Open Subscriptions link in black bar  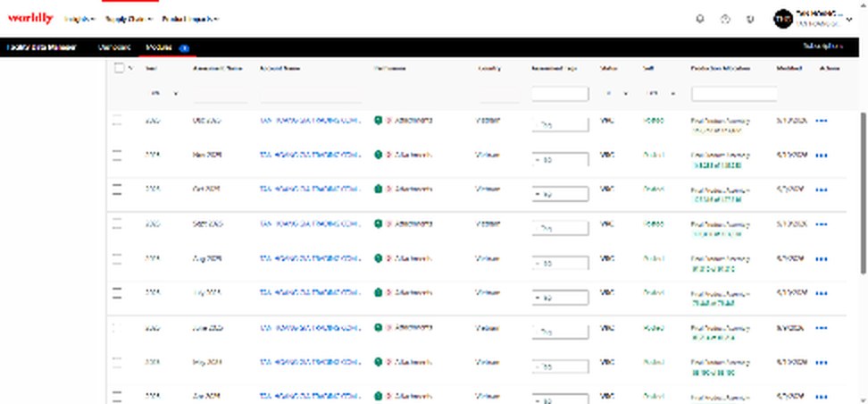click(823, 46)
